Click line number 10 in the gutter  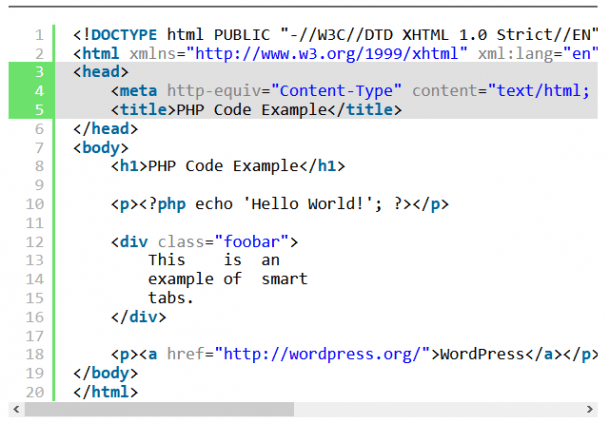pyautogui.click(x=35, y=204)
